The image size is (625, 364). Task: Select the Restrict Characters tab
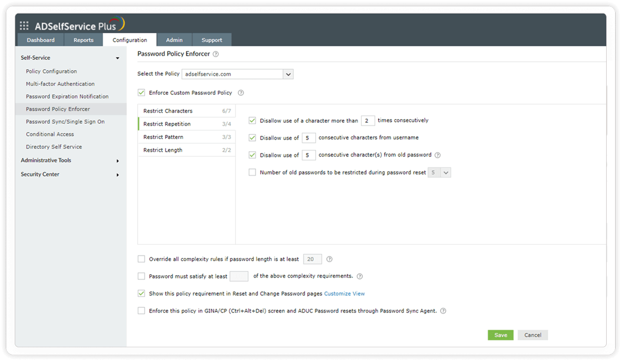187,111
